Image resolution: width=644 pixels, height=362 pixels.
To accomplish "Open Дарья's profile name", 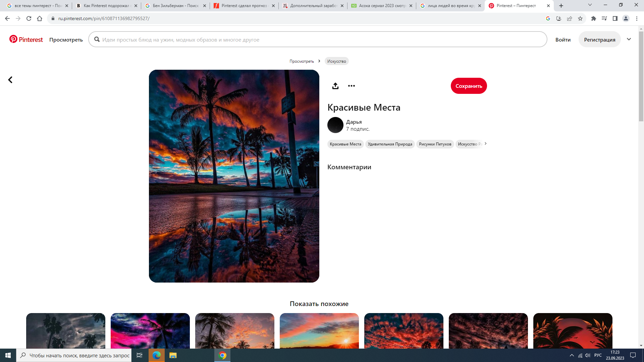I will click(x=354, y=122).
